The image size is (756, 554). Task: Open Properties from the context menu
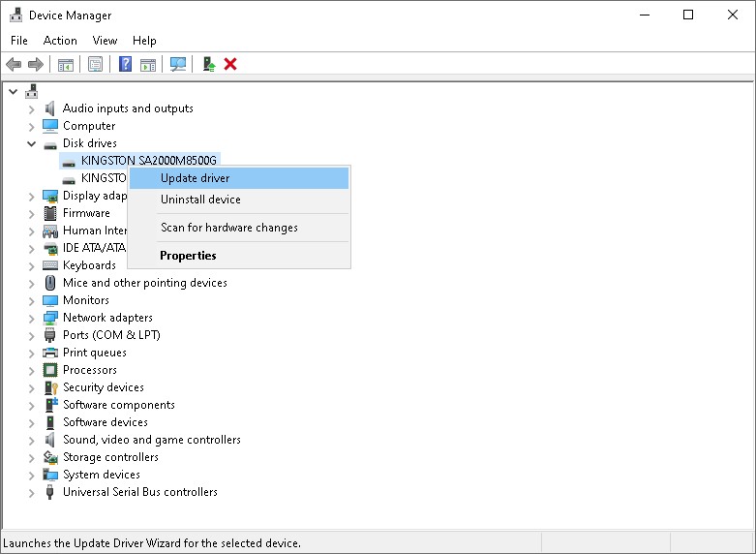239,256
